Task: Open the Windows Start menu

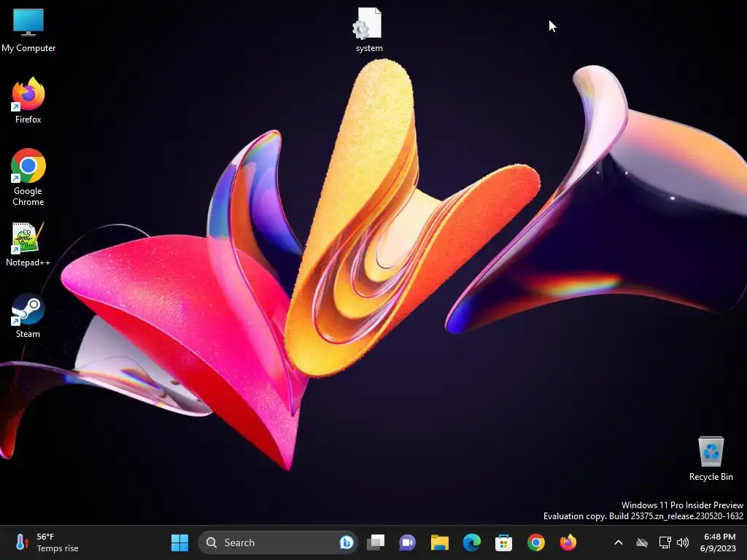Action: pos(179,542)
